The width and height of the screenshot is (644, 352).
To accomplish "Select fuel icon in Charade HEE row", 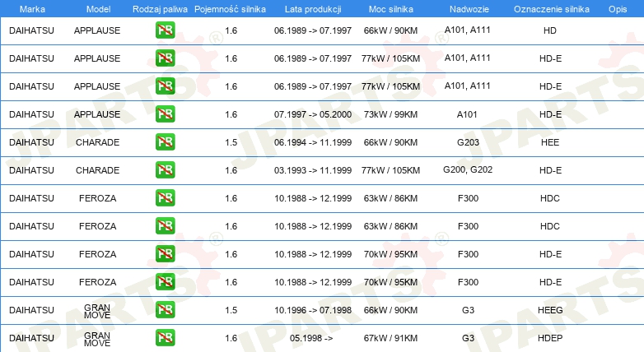I will (165, 142).
